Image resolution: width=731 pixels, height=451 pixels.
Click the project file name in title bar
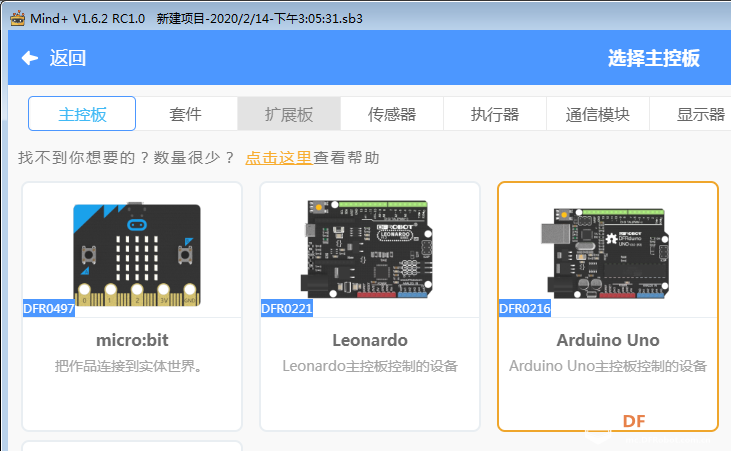click(x=260, y=19)
